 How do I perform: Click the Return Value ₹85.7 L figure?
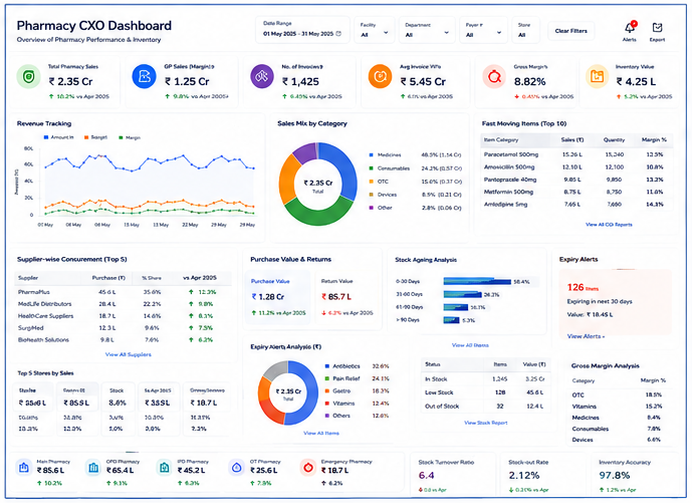pyautogui.click(x=337, y=297)
